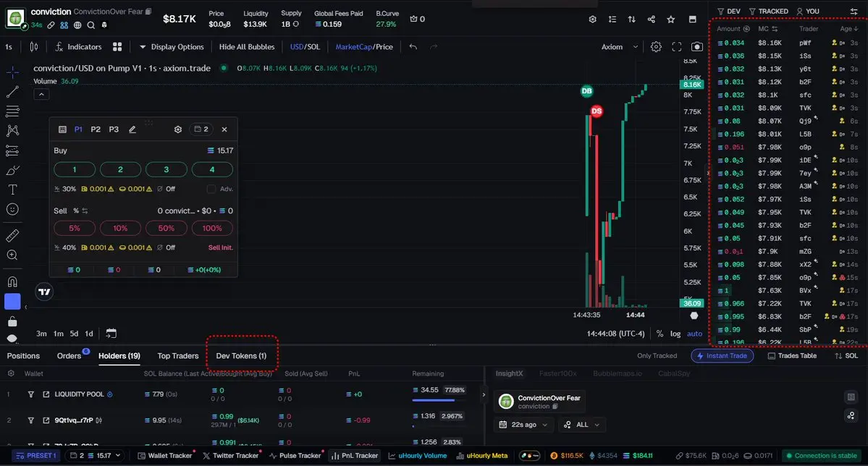
Task: Open instant trade panel settings gear
Action: coord(177,130)
